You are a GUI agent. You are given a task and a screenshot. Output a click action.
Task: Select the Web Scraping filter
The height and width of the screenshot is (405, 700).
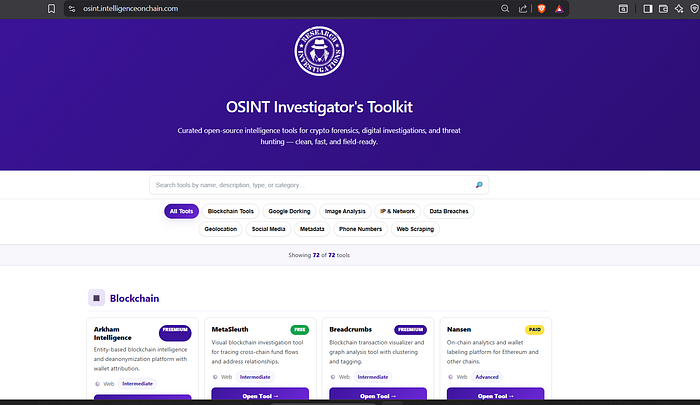pos(415,229)
